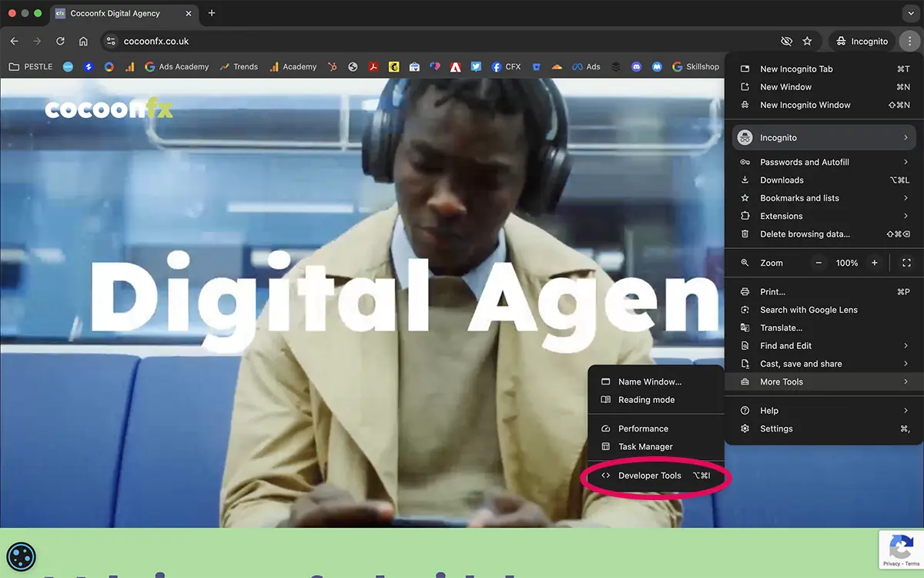Switch to the Cocoonfx Digital Agency tab
924x578 pixels.
115,13
